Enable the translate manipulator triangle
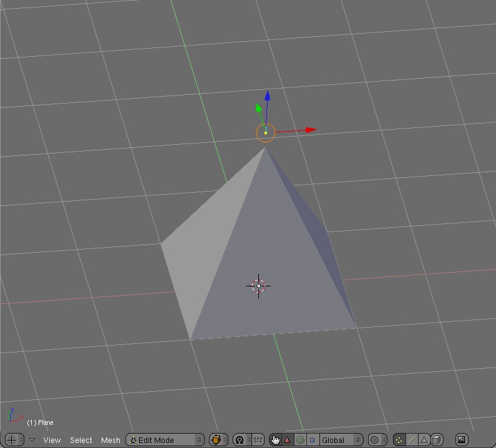Screen dimensions: 496x448 [x=288, y=440]
